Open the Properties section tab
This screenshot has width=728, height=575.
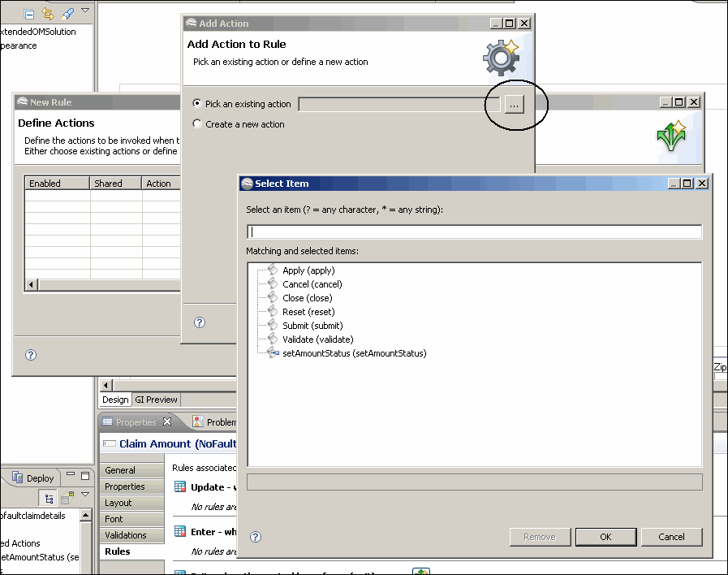tap(131, 486)
